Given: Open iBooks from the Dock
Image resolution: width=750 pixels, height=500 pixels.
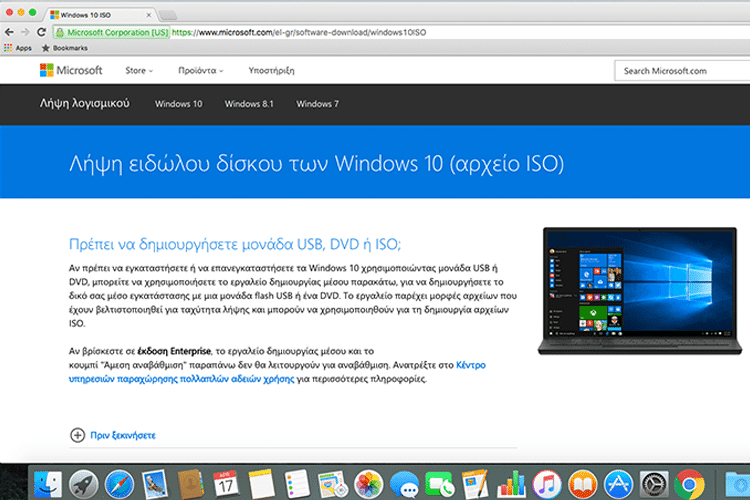Looking at the screenshot, I should tap(582, 484).
